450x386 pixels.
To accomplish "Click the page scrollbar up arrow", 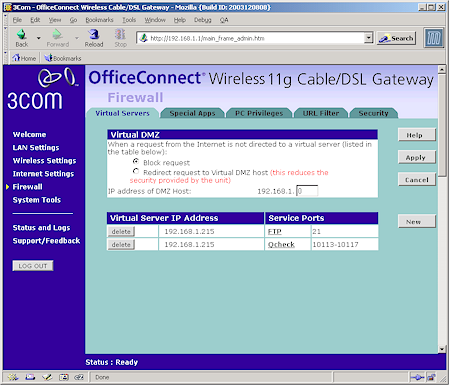I will [x=442, y=70].
